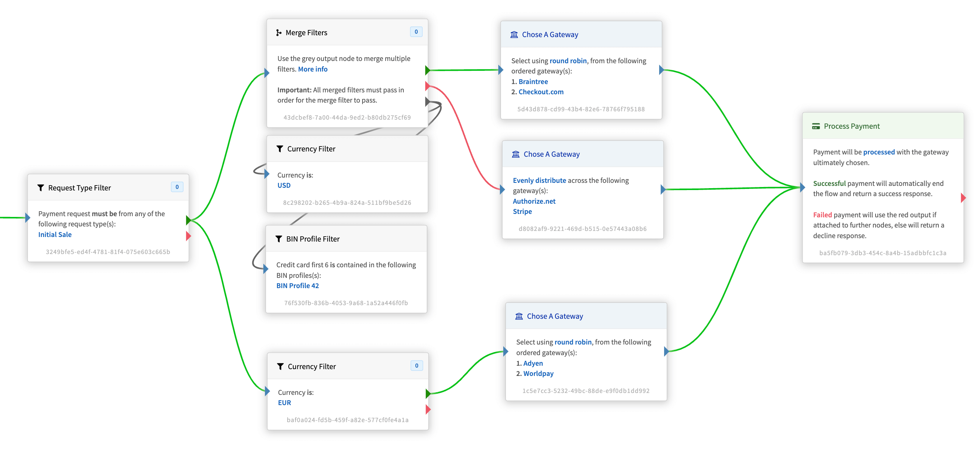Viewport: 980px width, 449px height.
Task: Click the green pass output on Merge Filters
Action: pos(428,70)
